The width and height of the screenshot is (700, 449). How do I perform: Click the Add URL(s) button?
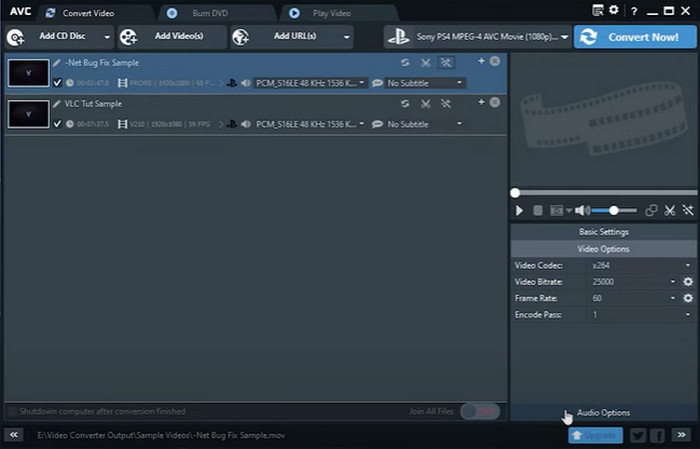tap(286, 37)
